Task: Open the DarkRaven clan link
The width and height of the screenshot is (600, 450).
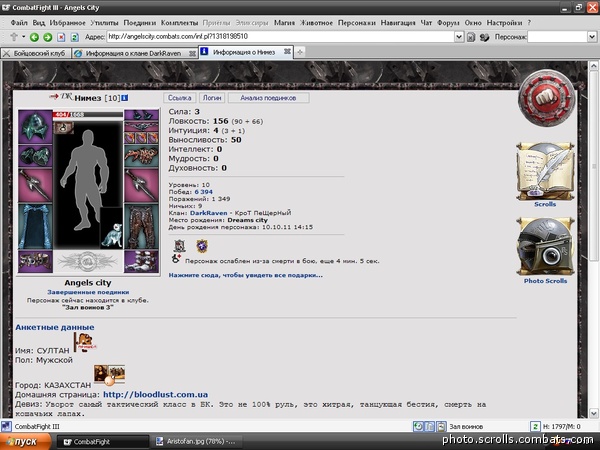Action: tap(209, 213)
